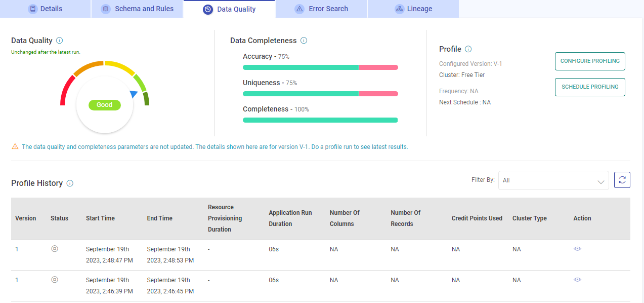Open the Schema and Rules tab
The width and height of the screenshot is (644, 303).
137,9
